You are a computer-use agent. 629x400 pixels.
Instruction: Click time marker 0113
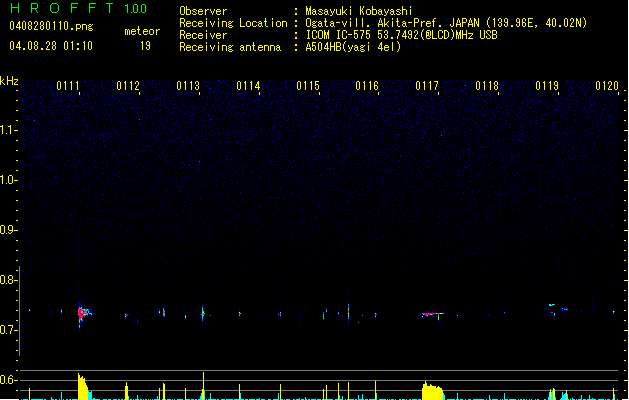188,86
